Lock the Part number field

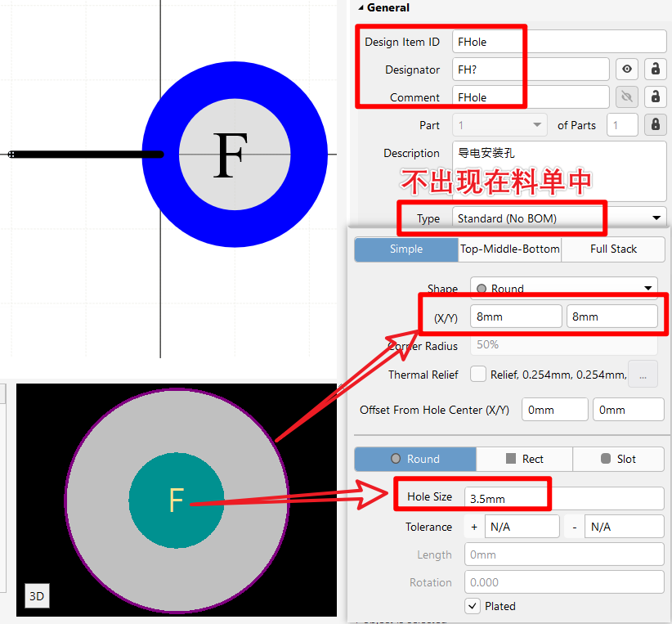[656, 125]
